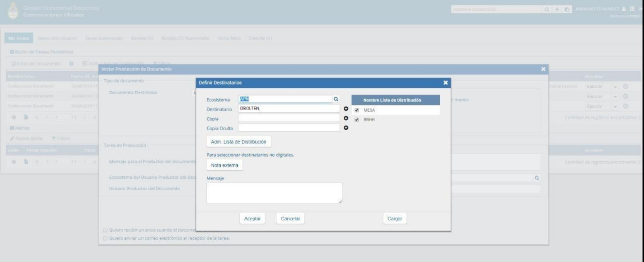Click the Adm. Lista de Distribución button

(238, 142)
